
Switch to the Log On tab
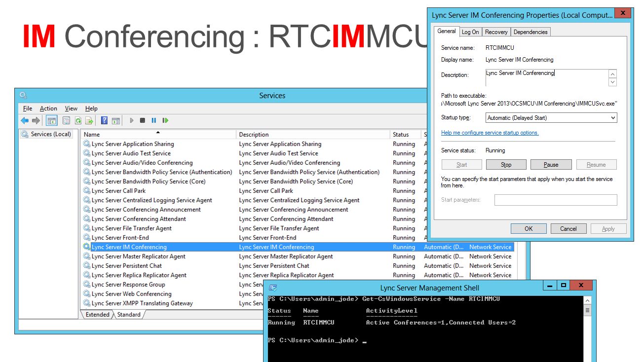coord(470,32)
